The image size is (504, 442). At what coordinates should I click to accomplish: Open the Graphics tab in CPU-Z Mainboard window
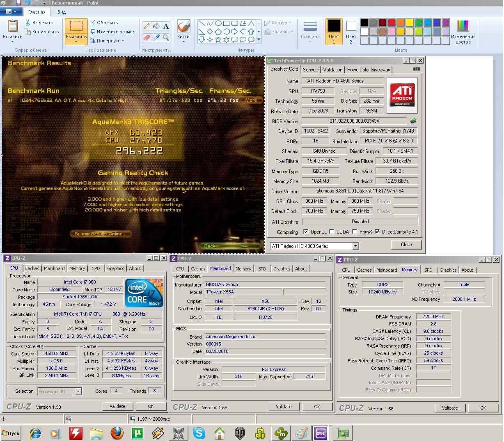click(282, 269)
